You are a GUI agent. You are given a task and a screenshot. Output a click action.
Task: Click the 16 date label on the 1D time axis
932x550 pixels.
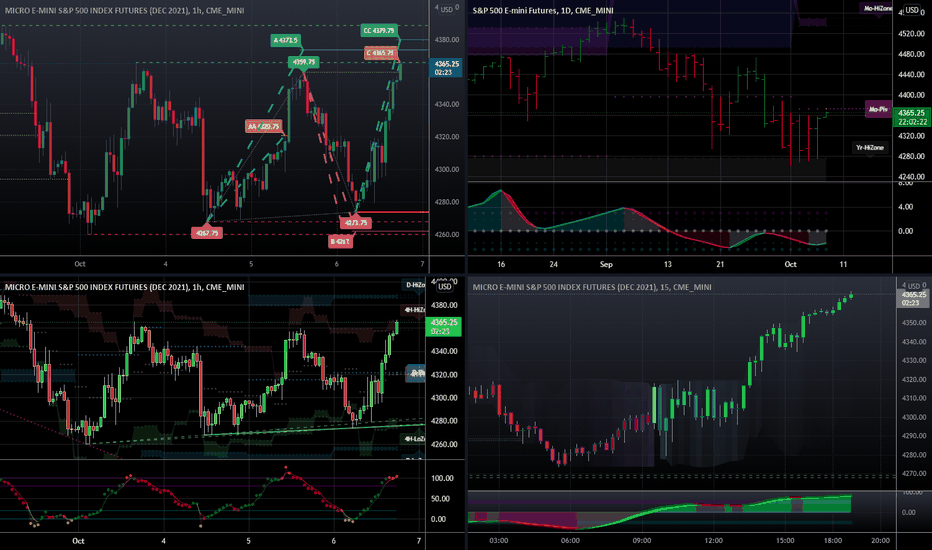click(501, 264)
